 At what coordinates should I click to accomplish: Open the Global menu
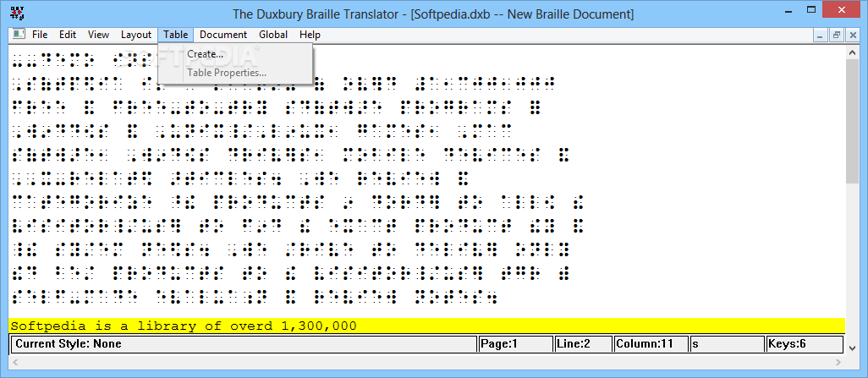click(273, 35)
